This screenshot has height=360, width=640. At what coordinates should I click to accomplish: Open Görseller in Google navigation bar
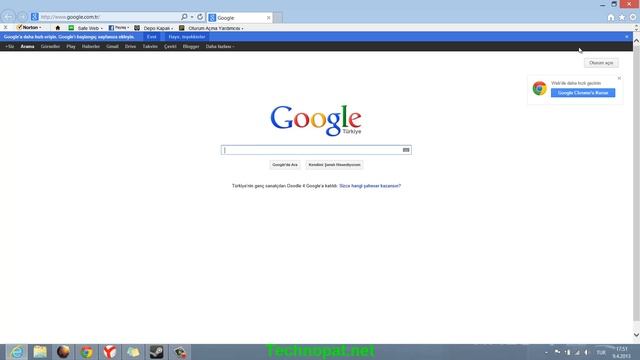pos(50,47)
